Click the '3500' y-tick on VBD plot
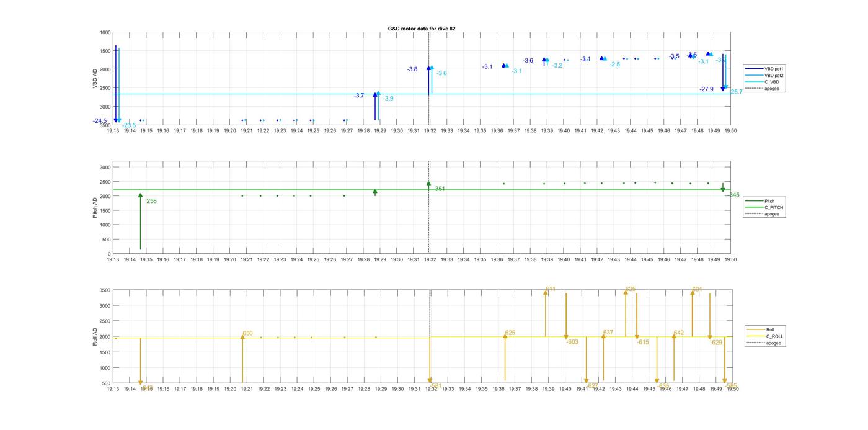The height and width of the screenshot is (430, 868). pos(105,125)
